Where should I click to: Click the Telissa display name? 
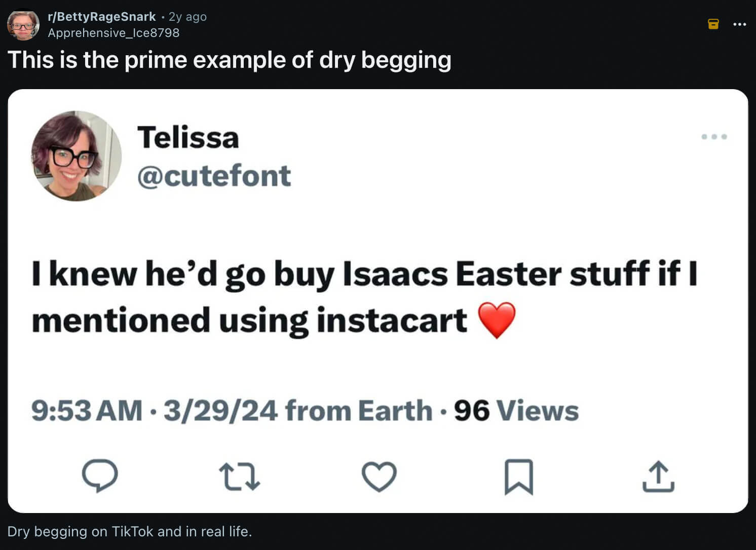(188, 137)
